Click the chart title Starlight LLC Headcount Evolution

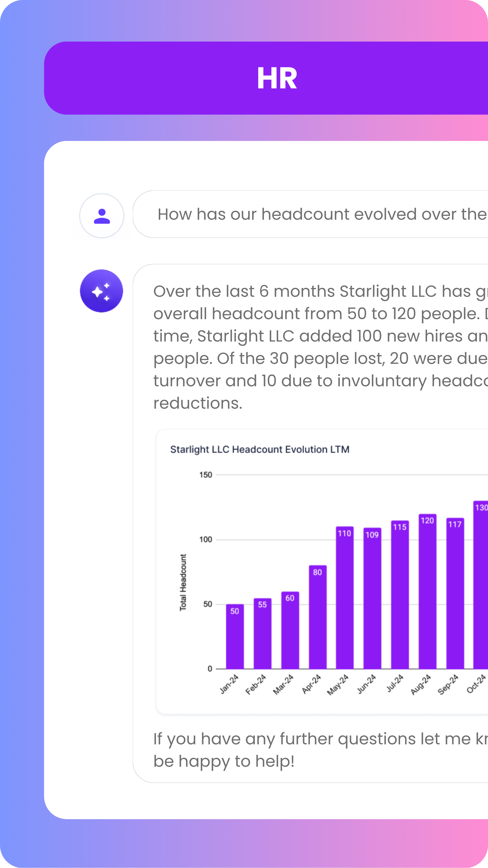click(x=260, y=449)
